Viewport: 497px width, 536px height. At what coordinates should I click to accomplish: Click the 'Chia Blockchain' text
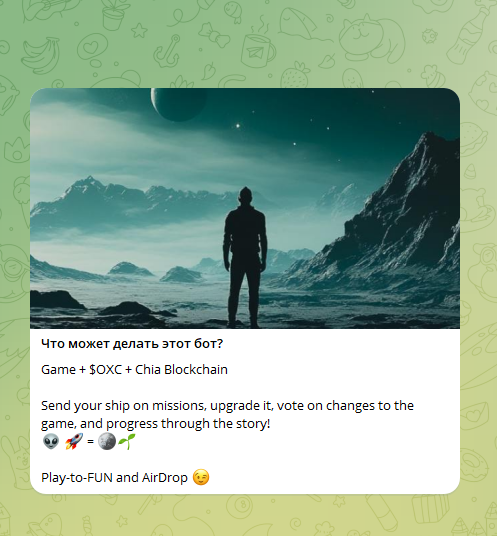(181, 370)
